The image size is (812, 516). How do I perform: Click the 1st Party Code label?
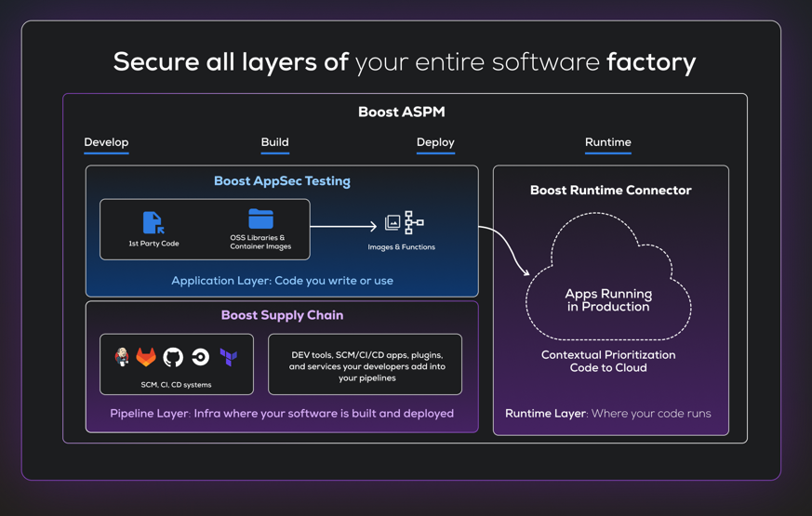click(153, 244)
